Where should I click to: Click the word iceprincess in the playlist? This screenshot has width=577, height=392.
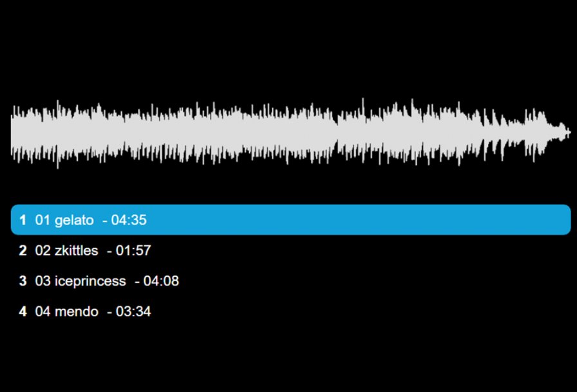(90, 281)
